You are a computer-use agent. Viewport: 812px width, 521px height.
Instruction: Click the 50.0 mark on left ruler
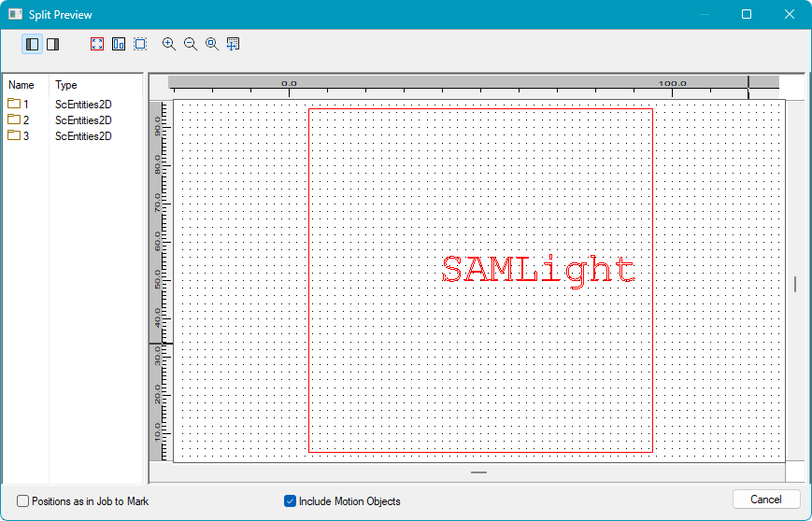coord(157,280)
